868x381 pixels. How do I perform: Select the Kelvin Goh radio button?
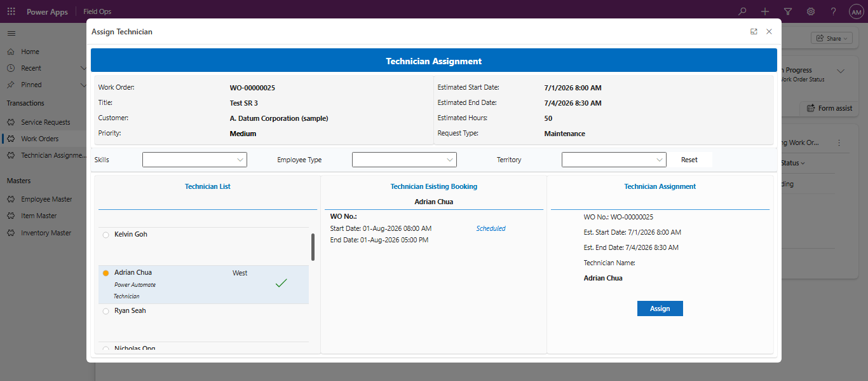pos(105,235)
